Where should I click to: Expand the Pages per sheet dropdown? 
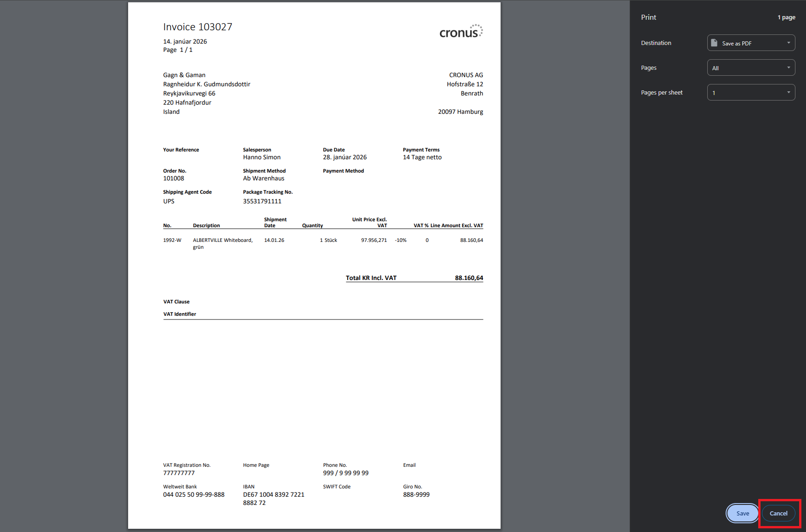pyautogui.click(x=750, y=93)
